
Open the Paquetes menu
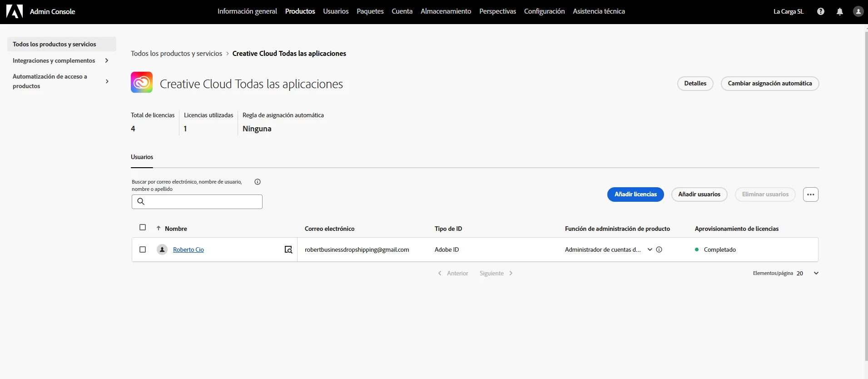[x=370, y=11]
